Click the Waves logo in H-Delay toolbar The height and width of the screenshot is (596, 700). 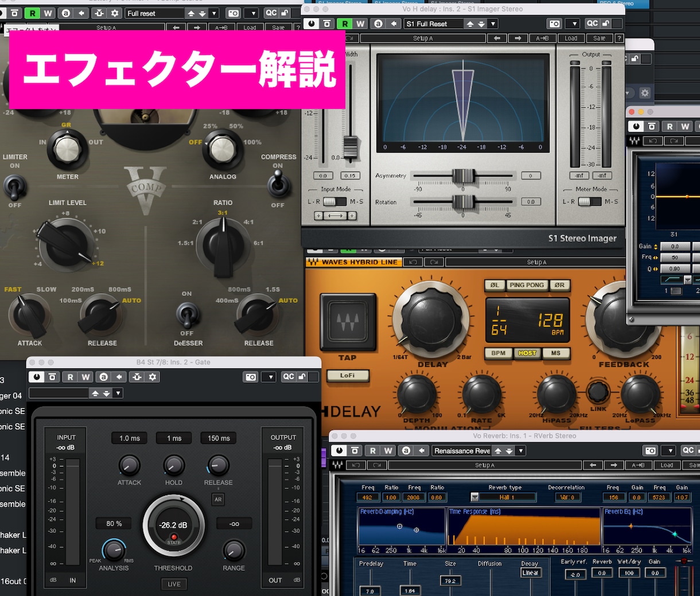pyautogui.click(x=313, y=262)
